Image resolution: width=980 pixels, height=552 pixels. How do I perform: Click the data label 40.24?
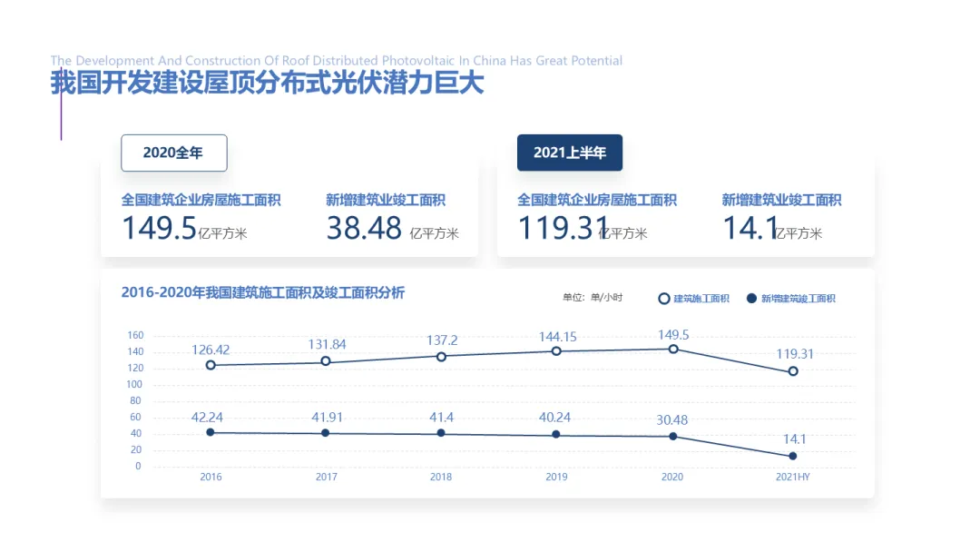point(555,418)
